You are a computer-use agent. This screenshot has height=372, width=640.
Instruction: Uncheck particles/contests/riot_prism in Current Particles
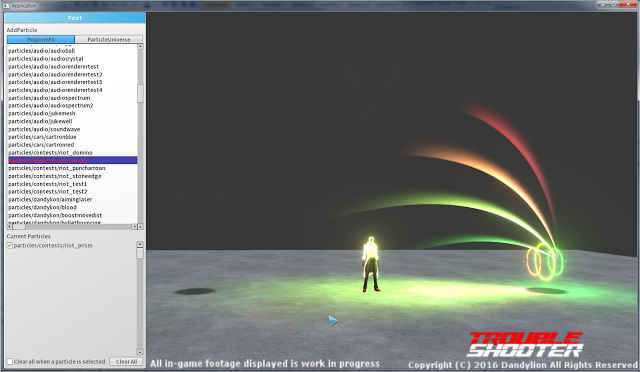(x=10, y=245)
